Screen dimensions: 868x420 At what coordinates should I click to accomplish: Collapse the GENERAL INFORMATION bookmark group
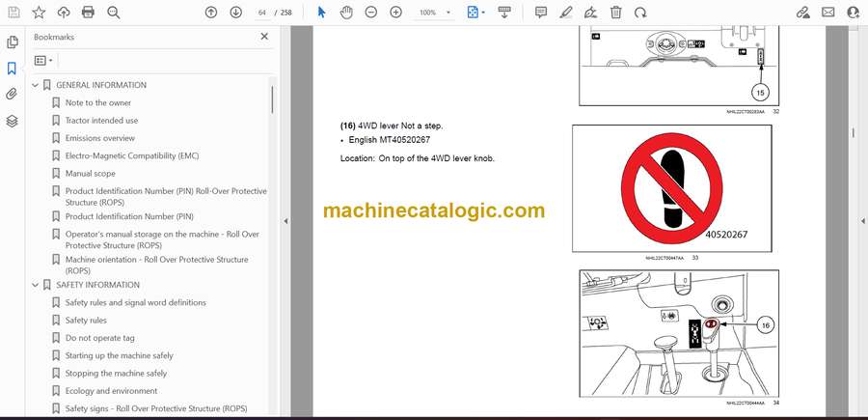[36, 85]
